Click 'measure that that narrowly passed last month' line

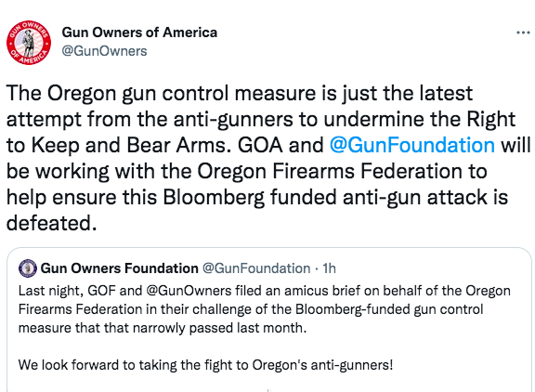point(163,328)
